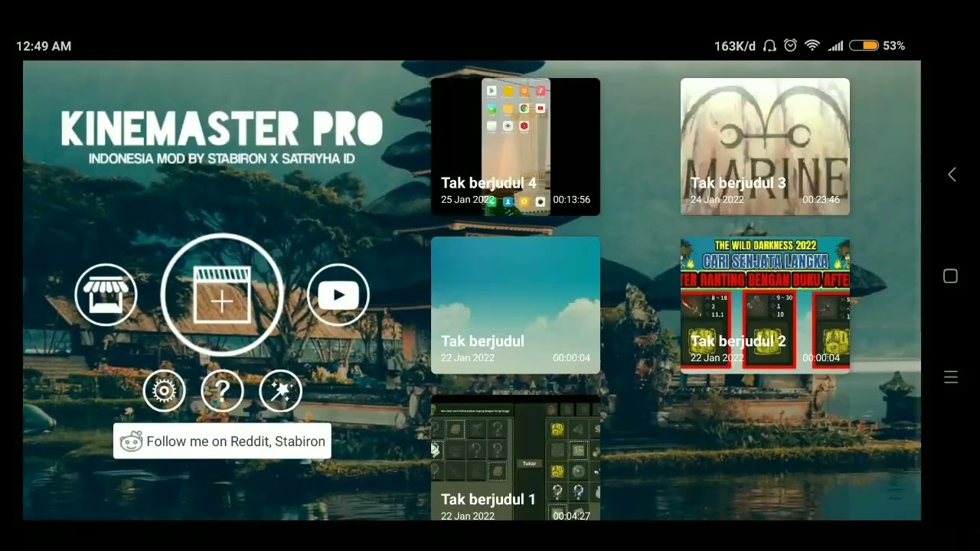Screen dimensions: 980x551
Task: Click the 00:04:27 duration label
Action: pyautogui.click(x=571, y=516)
